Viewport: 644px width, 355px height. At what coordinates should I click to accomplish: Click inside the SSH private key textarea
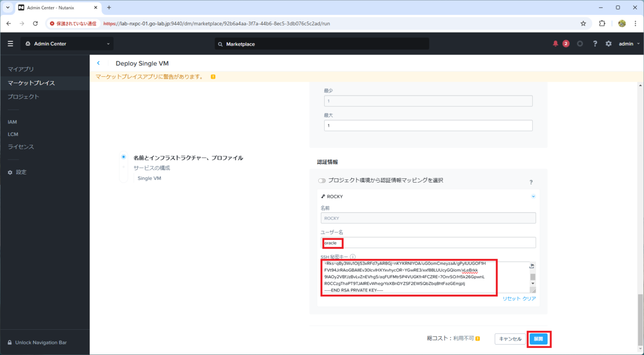(425, 277)
